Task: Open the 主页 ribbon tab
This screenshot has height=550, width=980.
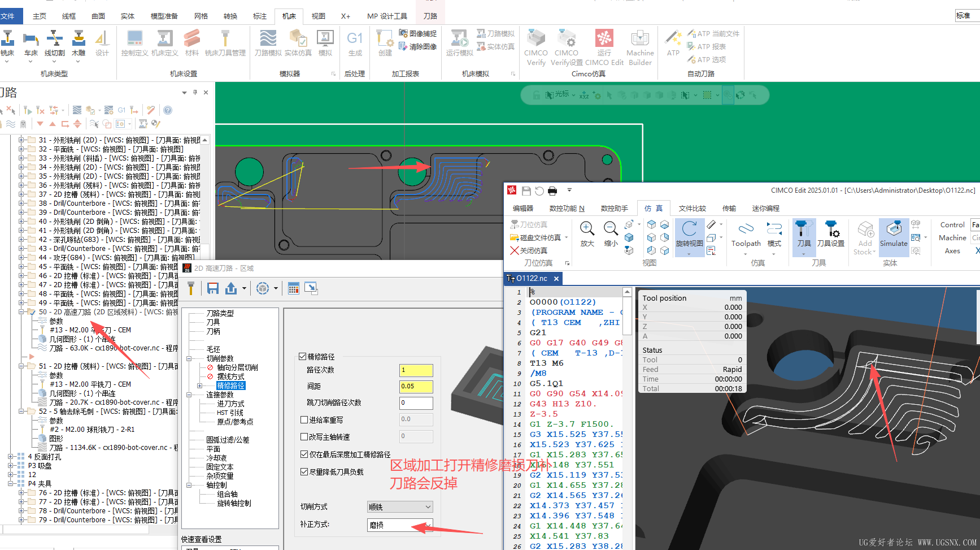Action: point(40,16)
